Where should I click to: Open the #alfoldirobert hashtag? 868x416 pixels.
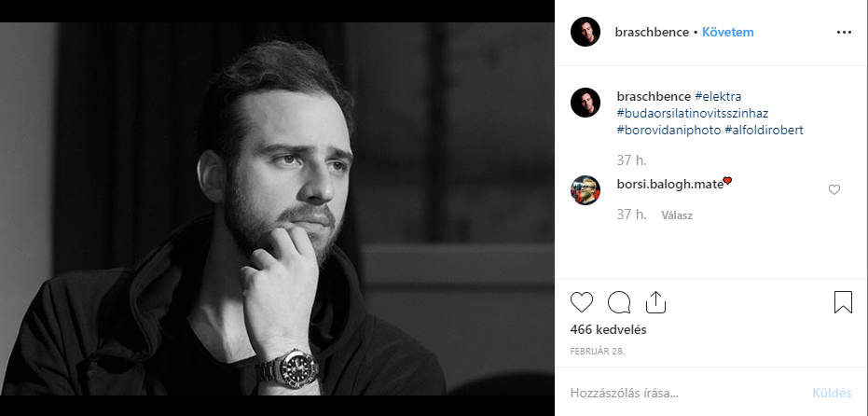point(764,130)
